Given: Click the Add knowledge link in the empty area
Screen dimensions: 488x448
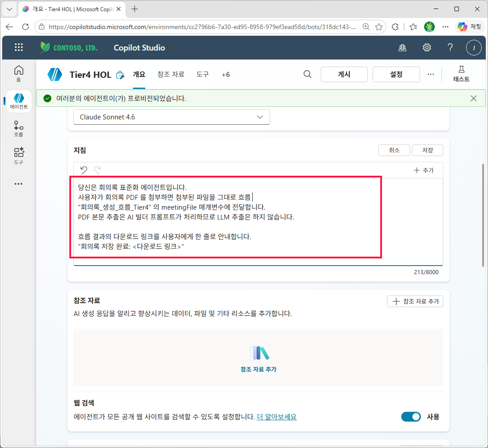Looking at the screenshot, I should pyautogui.click(x=259, y=369).
